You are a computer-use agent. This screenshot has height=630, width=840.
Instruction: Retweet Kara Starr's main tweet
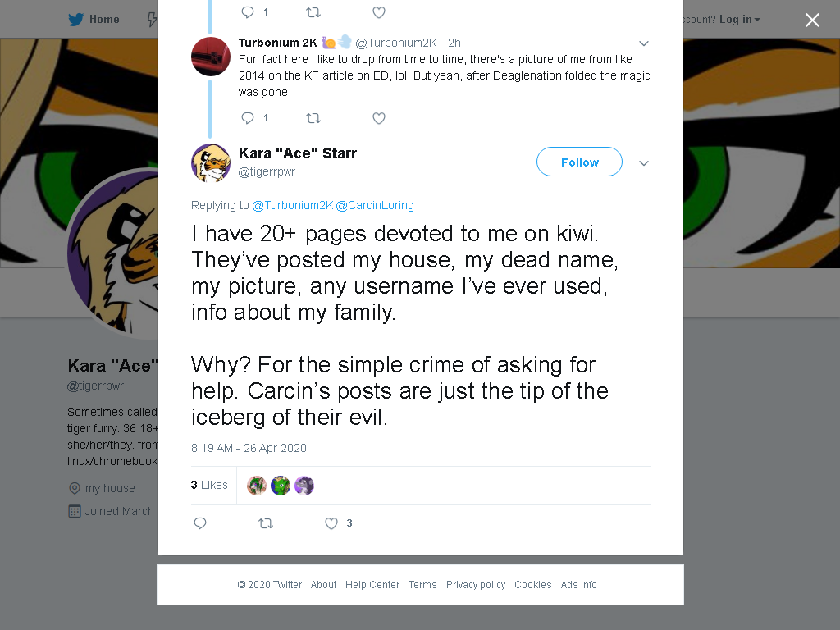[x=266, y=523]
